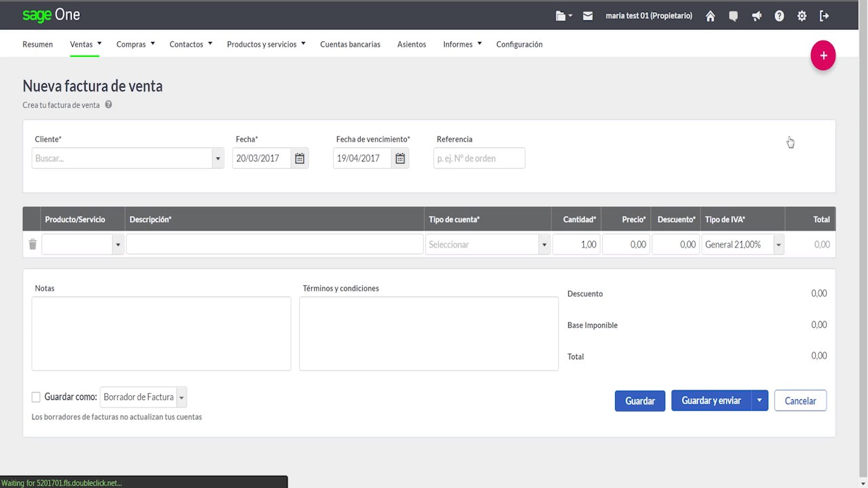
Task: Open the Informes menu
Action: pos(462,44)
